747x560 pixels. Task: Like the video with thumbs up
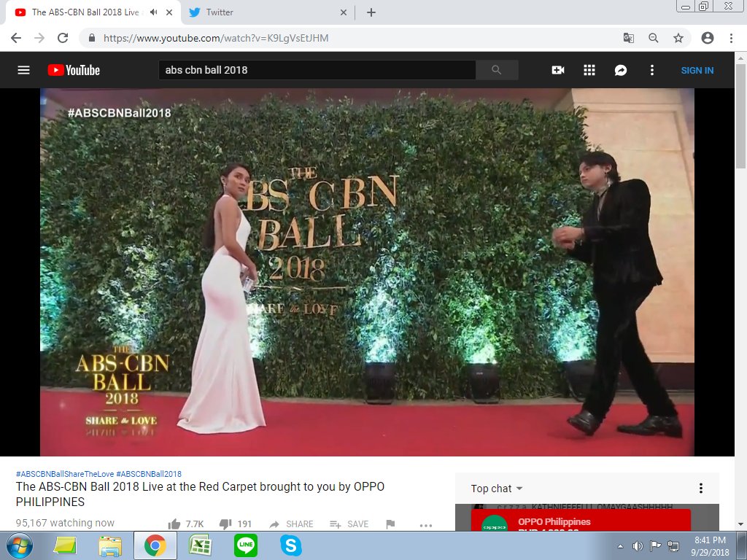point(174,524)
